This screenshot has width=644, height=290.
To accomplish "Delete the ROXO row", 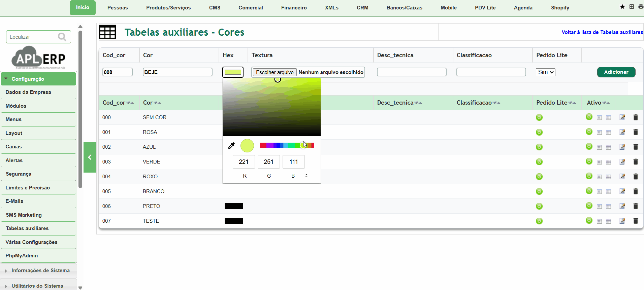I will point(636,177).
